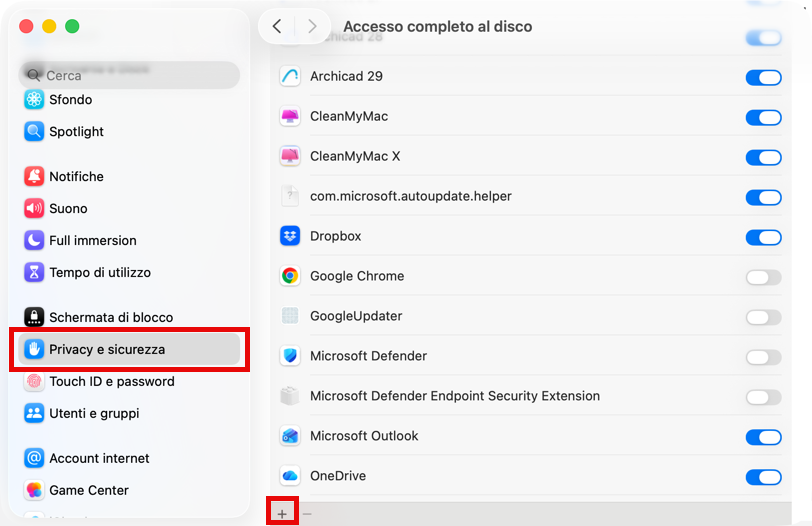
Task: Click the Cerca search field
Action: click(130, 75)
